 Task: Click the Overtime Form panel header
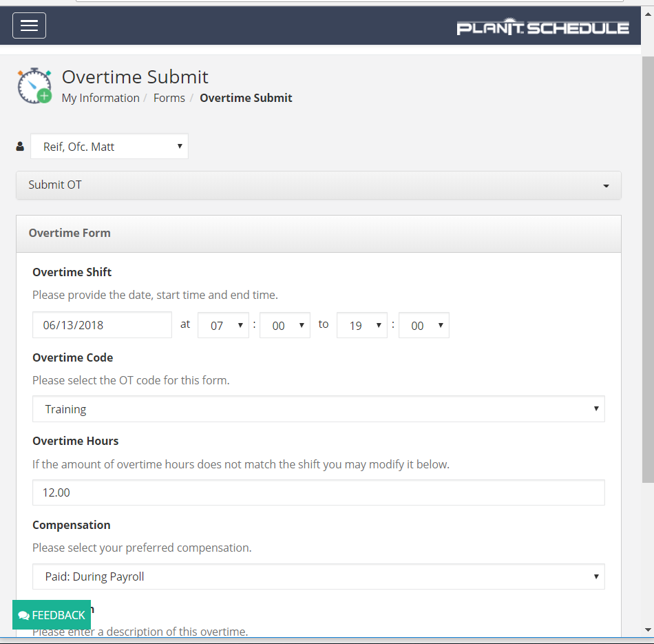(x=319, y=233)
